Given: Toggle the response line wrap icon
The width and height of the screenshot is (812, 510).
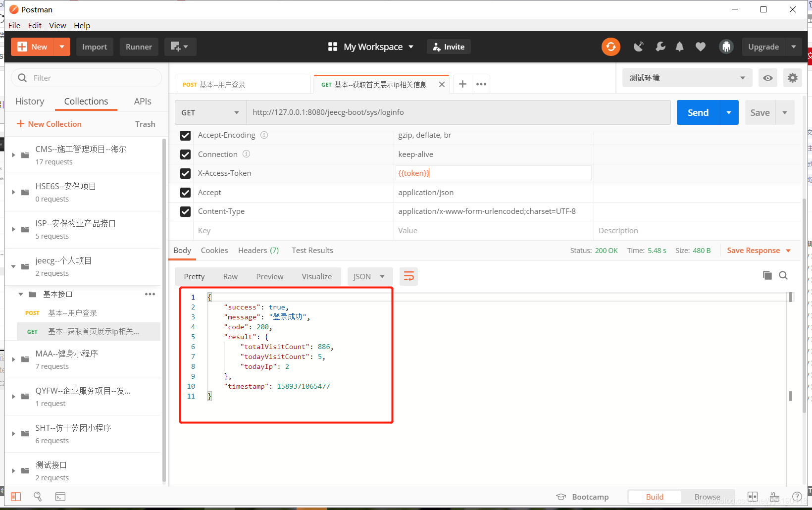Looking at the screenshot, I should pos(408,276).
